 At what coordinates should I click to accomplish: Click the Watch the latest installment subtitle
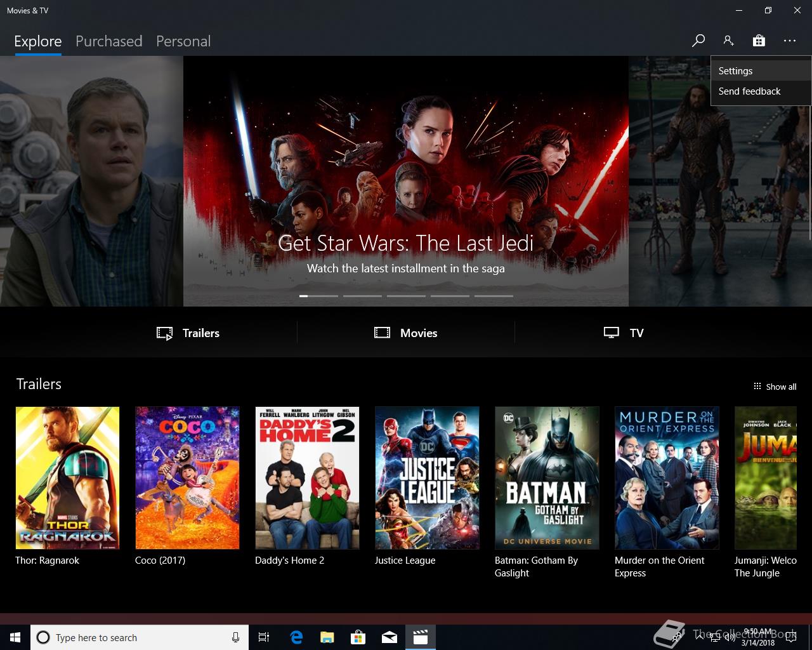[406, 269]
